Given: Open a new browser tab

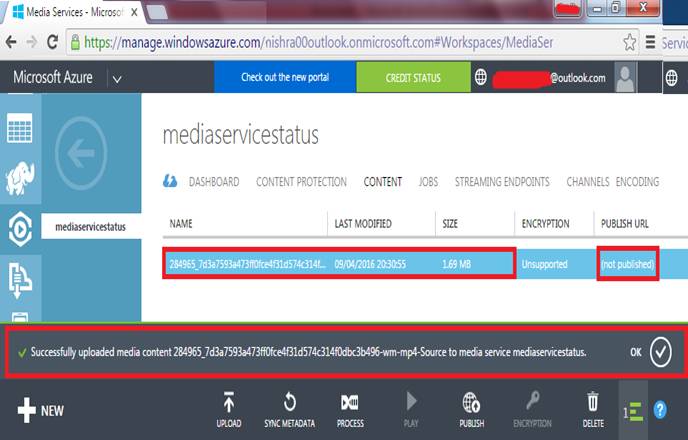Looking at the screenshot, I should pos(157,12).
